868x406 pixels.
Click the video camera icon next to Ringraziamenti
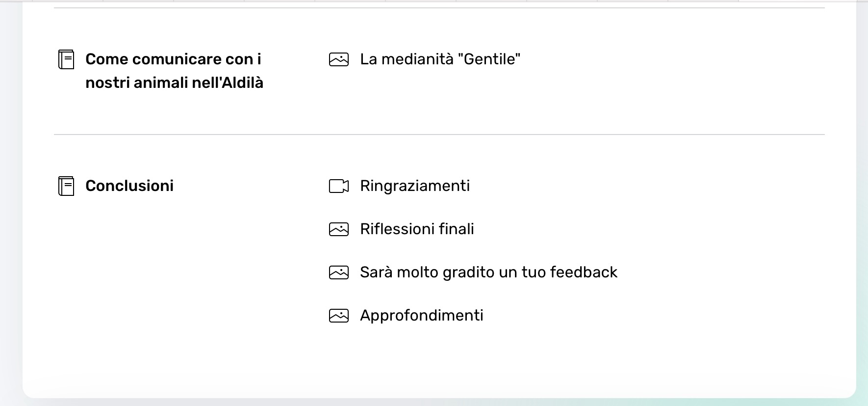[x=339, y=186]
